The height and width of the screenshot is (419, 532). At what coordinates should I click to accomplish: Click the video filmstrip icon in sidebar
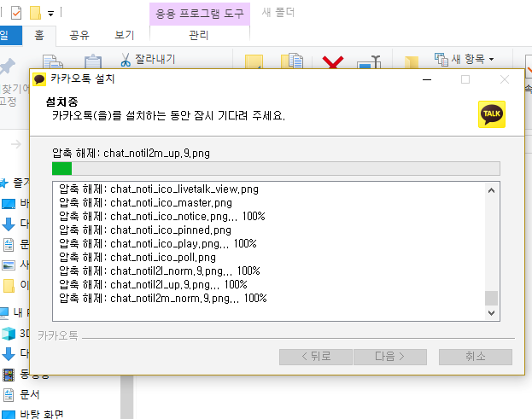pos(9,375)
